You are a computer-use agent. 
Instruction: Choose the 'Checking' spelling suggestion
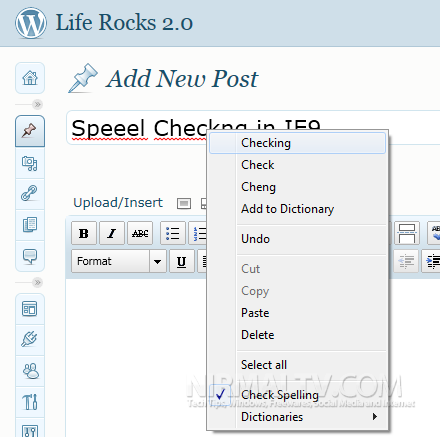click(297, 143)
